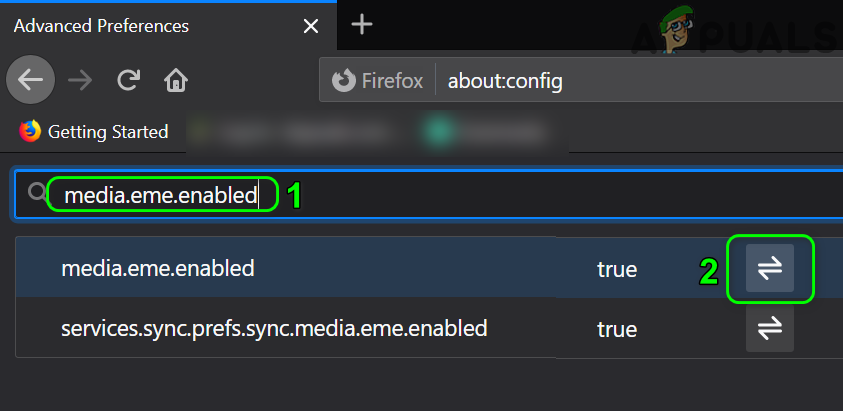Screen dimensions: 843x411
Task: Toggle services.sync.prefs.sync.media.eme.enabled preference
Action: pyautogui.click(x=769, y=328)
